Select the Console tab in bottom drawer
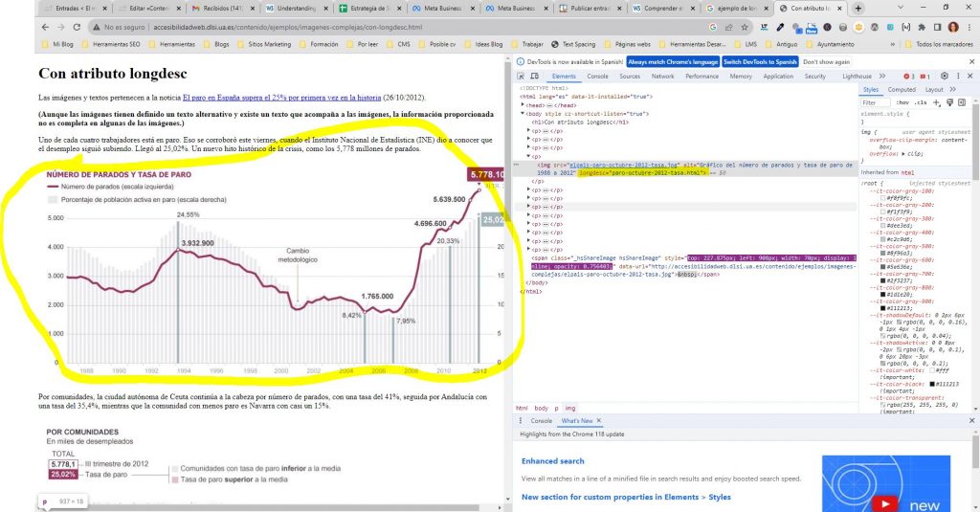980x512 pixels. (542, 421)
